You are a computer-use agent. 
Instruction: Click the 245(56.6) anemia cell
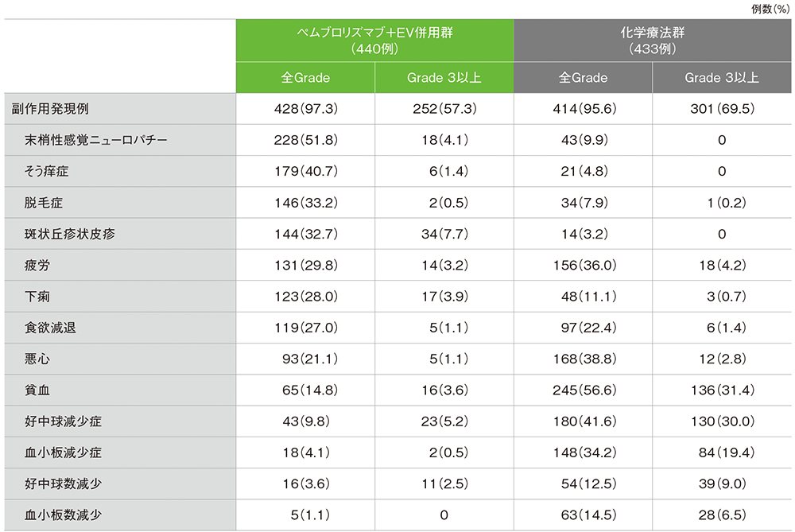tap(583, 390)
